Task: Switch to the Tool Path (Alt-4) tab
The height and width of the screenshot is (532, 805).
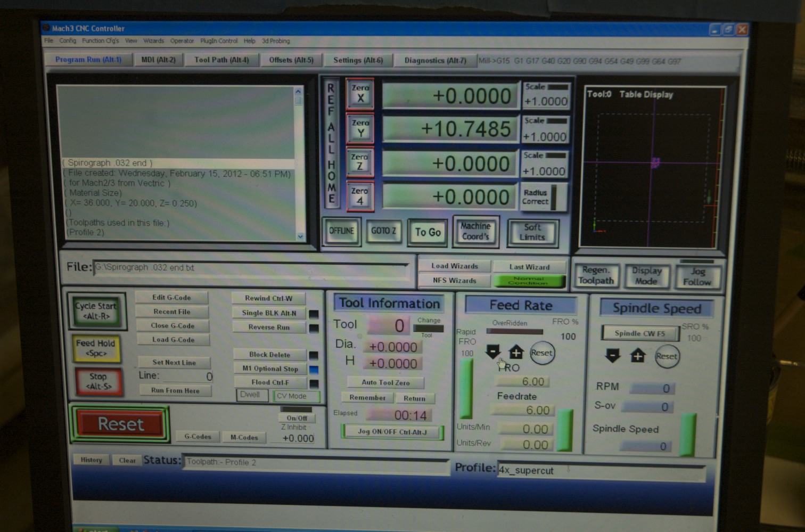Action: coord(221,60)
